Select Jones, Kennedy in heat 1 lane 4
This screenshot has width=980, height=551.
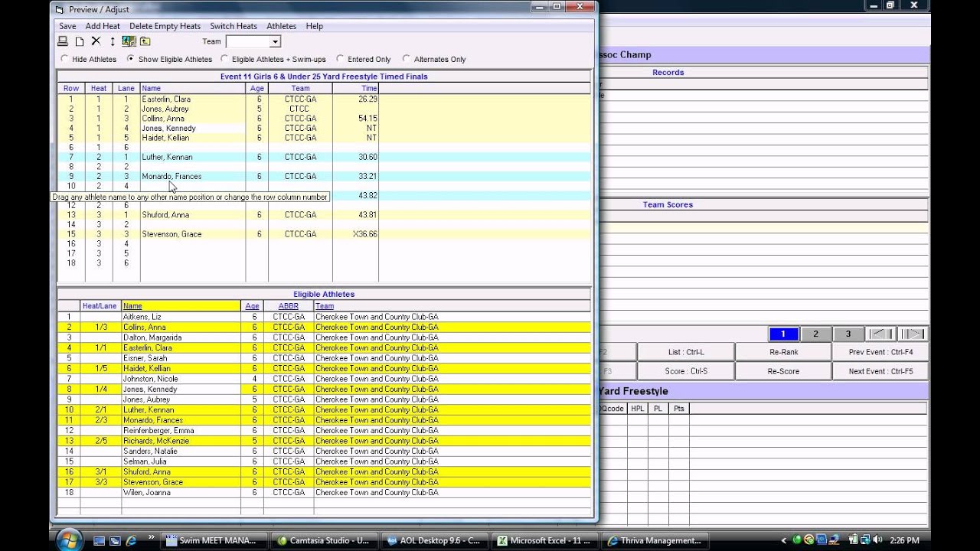168,128
